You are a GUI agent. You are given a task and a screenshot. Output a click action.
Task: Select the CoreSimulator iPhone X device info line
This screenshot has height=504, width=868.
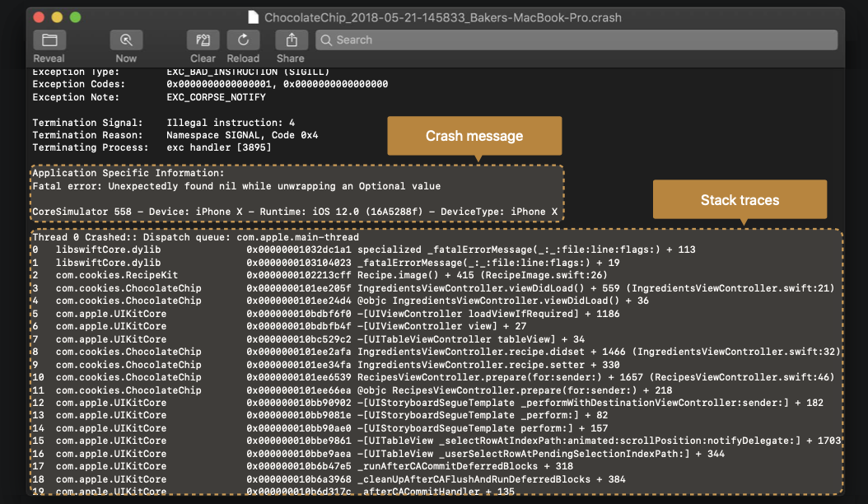(292, 211)
